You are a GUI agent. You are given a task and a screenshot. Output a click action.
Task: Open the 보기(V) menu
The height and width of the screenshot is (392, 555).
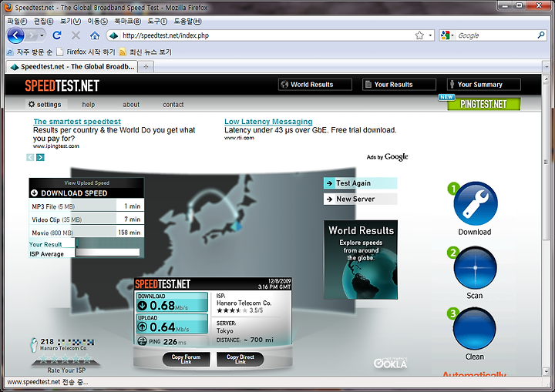(70, 22)
